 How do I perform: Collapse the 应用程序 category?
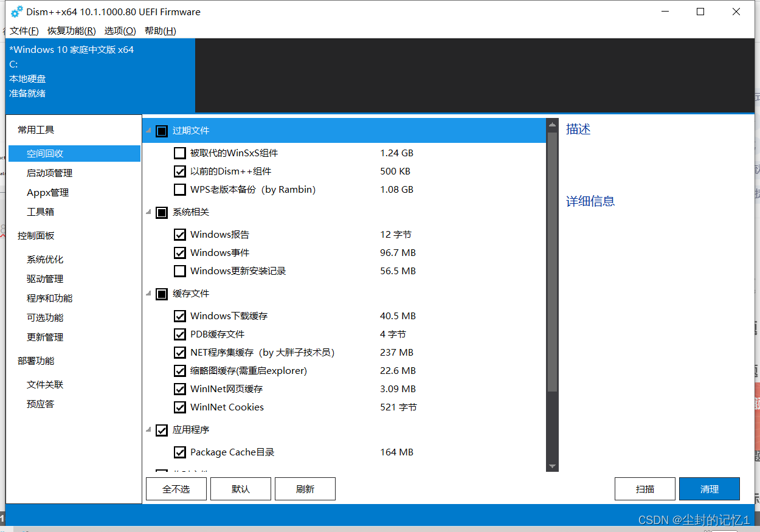point(147,430)
